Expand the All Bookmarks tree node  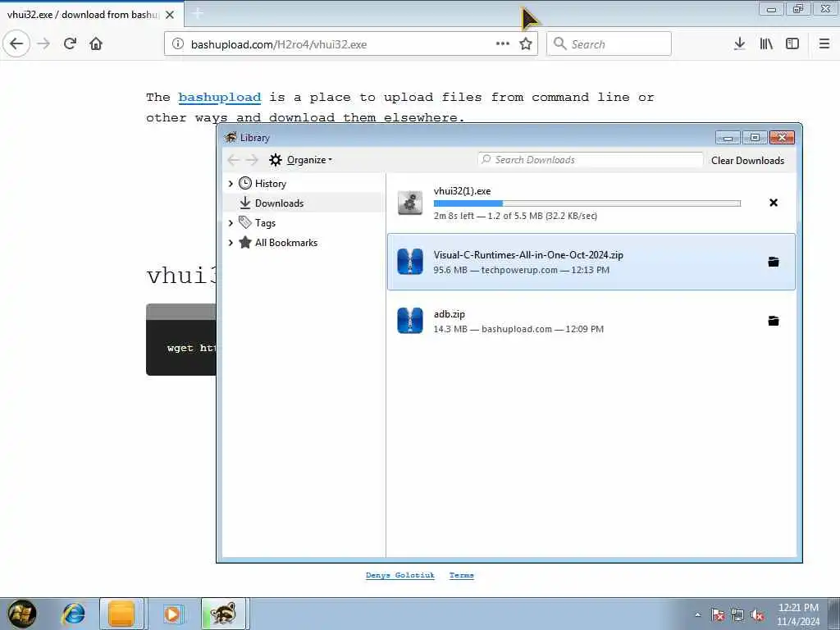tap(231, 243)
